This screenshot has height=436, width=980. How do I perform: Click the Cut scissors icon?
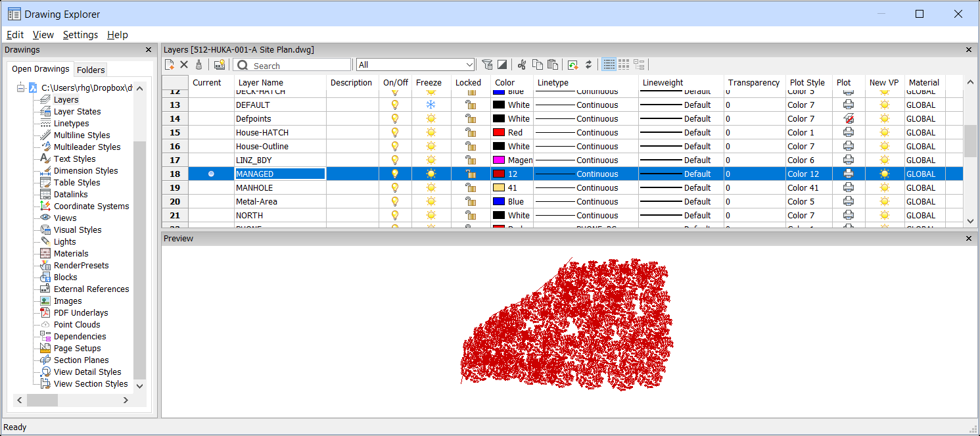(x=522, y=64)
